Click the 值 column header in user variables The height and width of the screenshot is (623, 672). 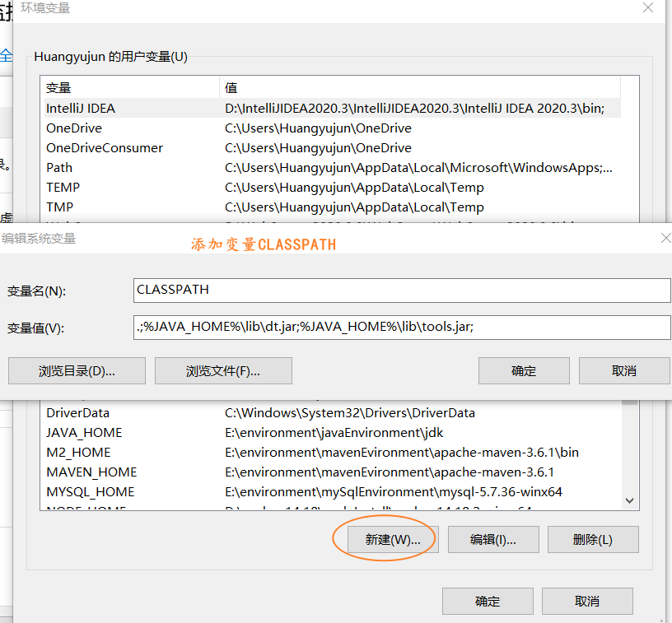(420, 88)
